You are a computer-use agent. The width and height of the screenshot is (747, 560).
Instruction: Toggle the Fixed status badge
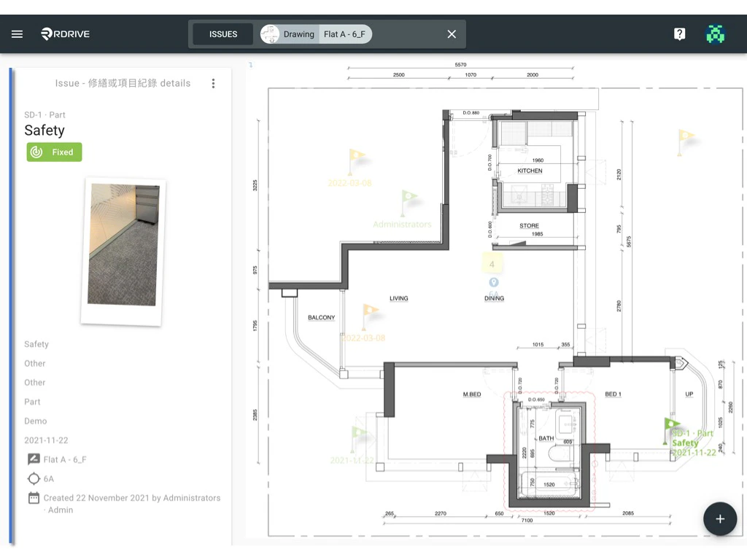pyautogui.click(x=54, y=152)
